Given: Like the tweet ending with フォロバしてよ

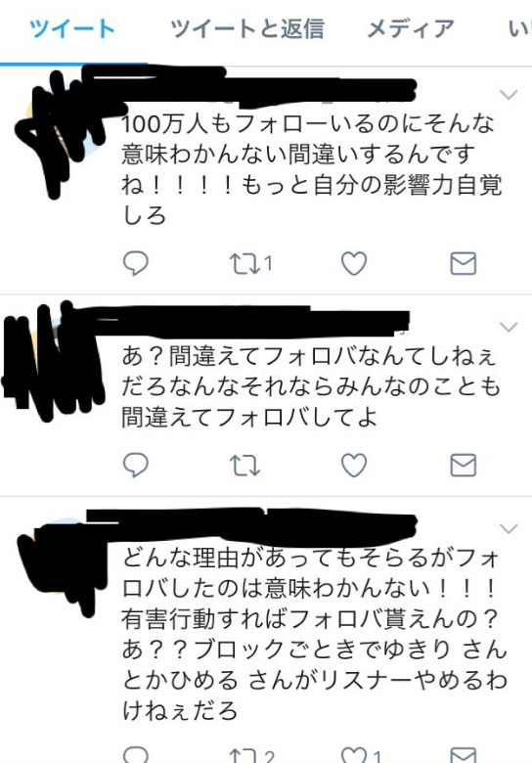Looking at the screenshot, I should point(354,465).
